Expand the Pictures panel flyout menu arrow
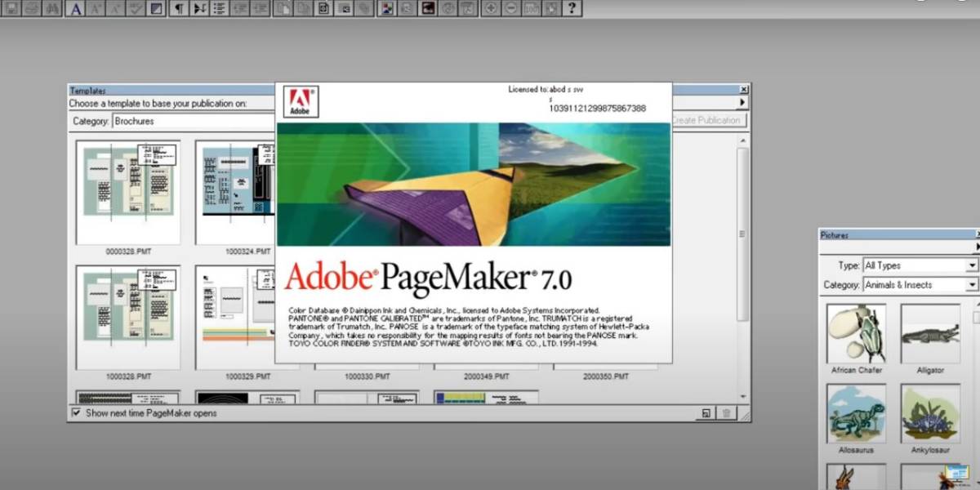This screenshot has height=490, width=980. (977, 247)
